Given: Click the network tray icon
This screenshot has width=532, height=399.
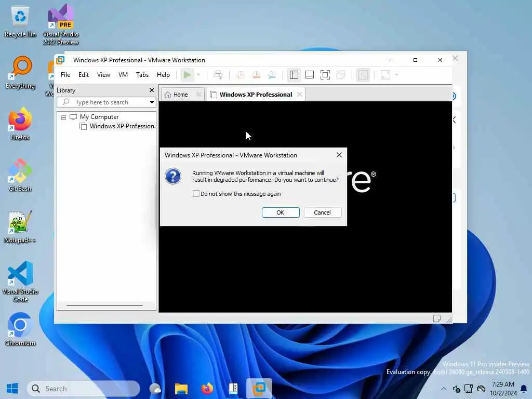Looking at the screenshot, I should pos(469,389).
